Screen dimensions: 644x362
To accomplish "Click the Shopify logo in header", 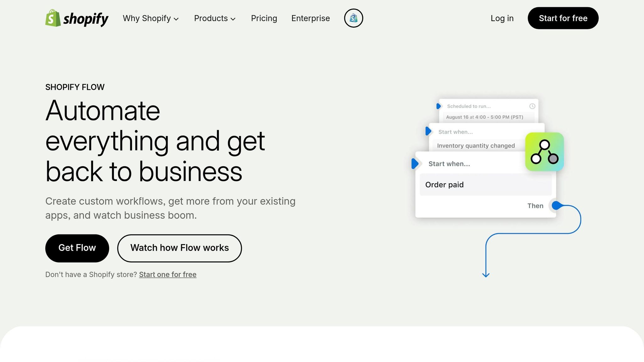I will [x=77, y=18].
